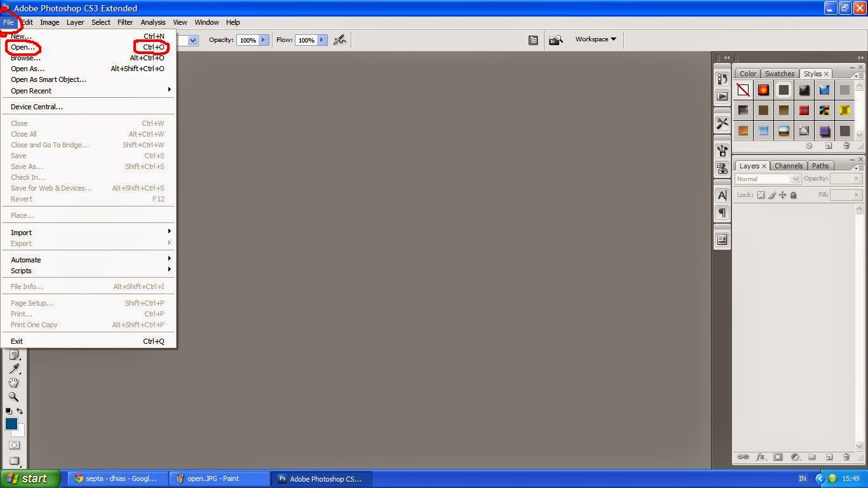
Task: Choose Open As Smart Object...
Action: click(88, 79)
